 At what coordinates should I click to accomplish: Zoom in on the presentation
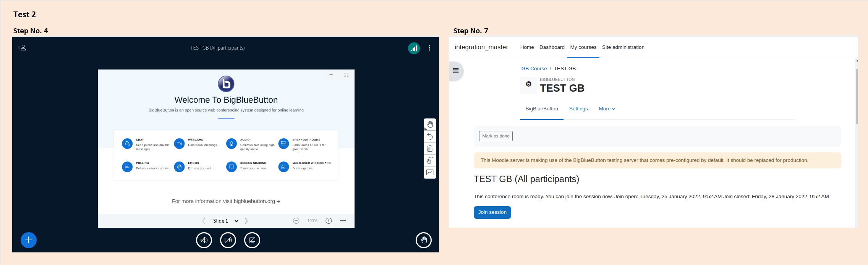click(329, 221)
